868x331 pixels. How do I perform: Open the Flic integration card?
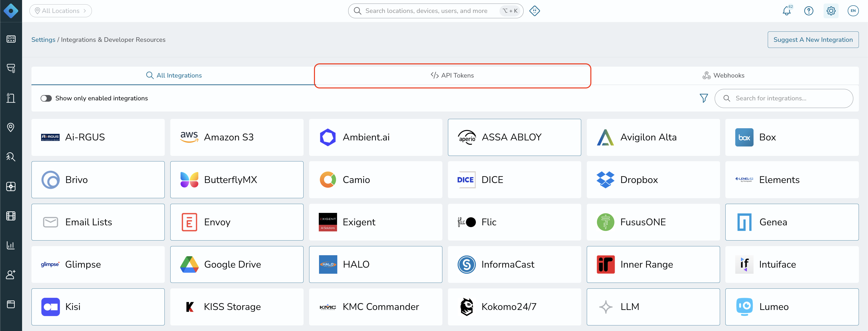[514, 222]
